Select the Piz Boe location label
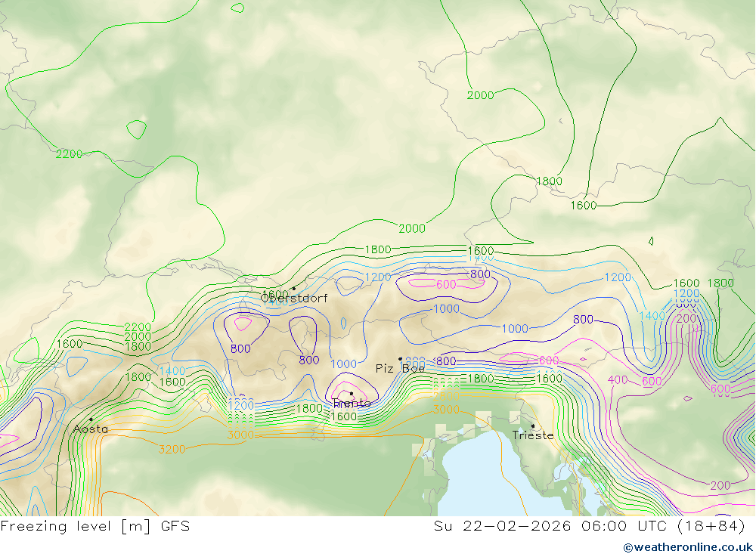Screen dimensions: 756x554 (400, 369)
